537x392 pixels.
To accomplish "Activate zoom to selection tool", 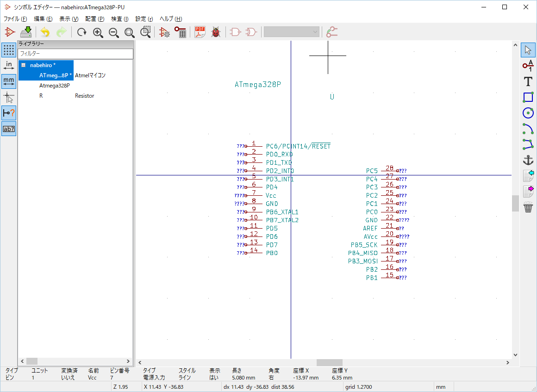I will click(x=145, y=32).
